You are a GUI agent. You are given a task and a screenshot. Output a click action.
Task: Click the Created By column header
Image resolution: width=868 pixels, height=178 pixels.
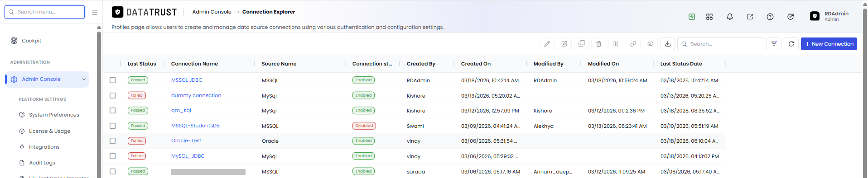(421, 64)
